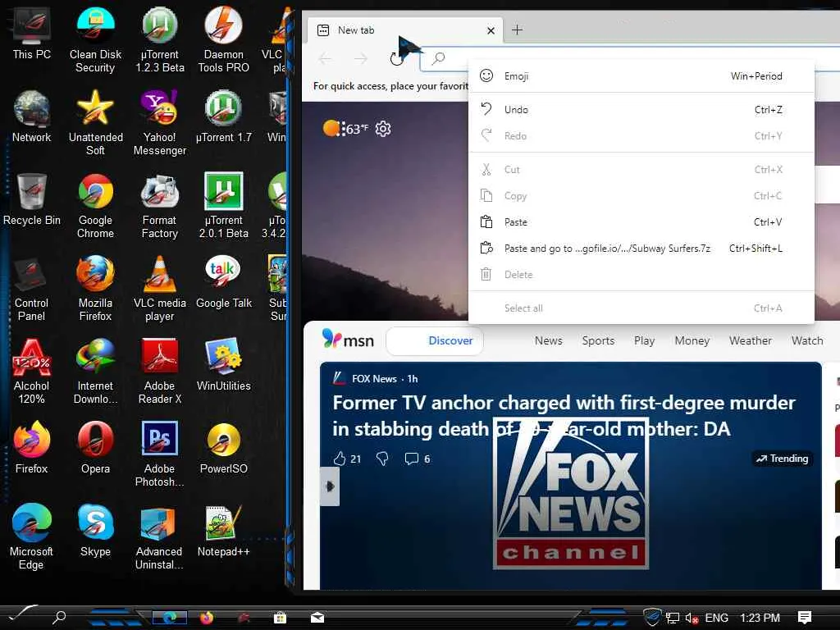Open Firefox from the taskbar
The image size is (840, 630).
pyautogui.click(x=207, y=618)
